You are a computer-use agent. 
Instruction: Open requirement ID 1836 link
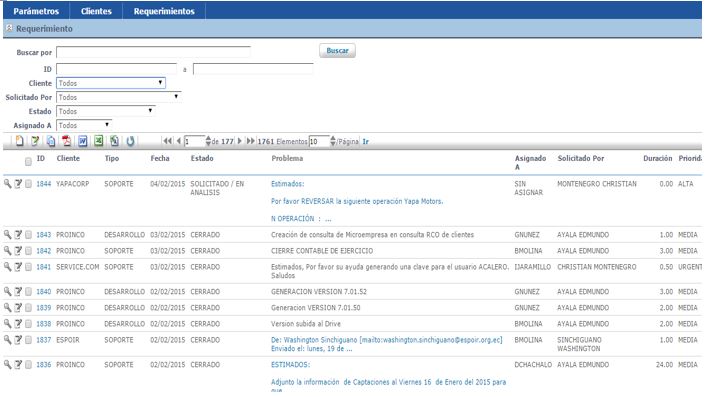pos(44,365)
